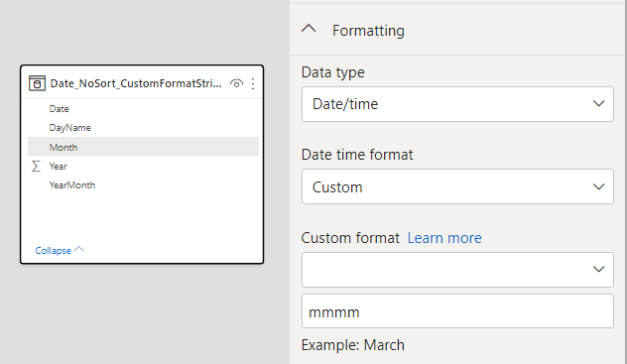Open the empty Custom format dropdown

(457, 270)
